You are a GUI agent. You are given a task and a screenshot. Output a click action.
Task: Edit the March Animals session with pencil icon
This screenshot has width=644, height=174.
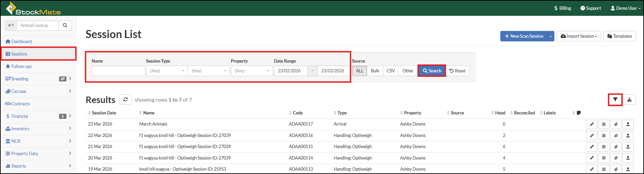592,124
